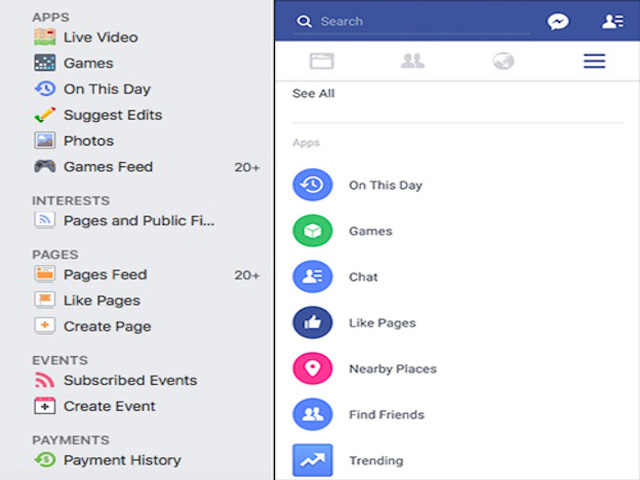
Task: Open Pages and Public Fi... link
Action: coord(139,221)
